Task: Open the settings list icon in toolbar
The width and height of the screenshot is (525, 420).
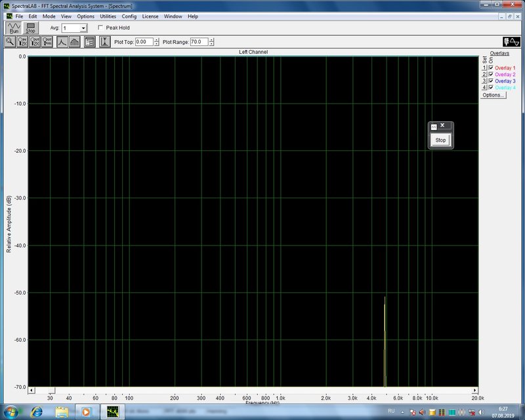Action: [x=90, y=42]
